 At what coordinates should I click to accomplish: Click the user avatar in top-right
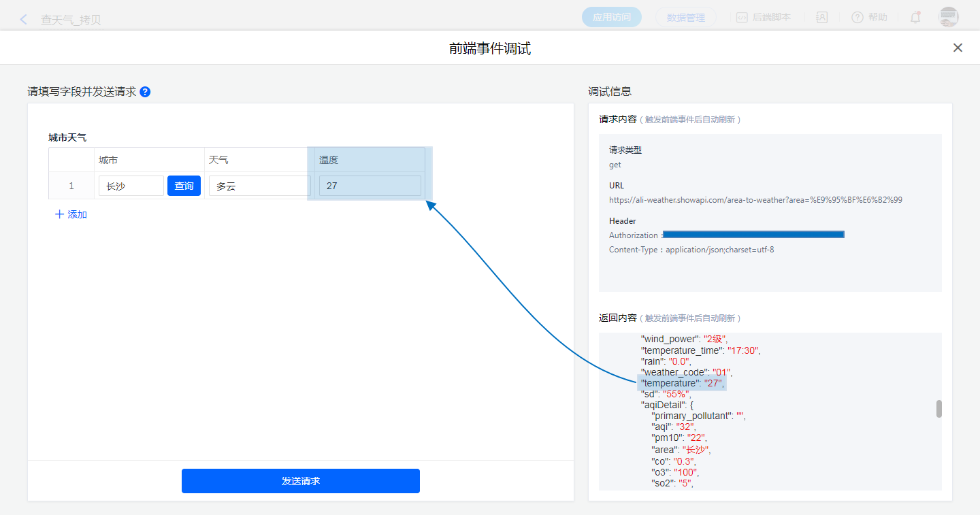948,18
